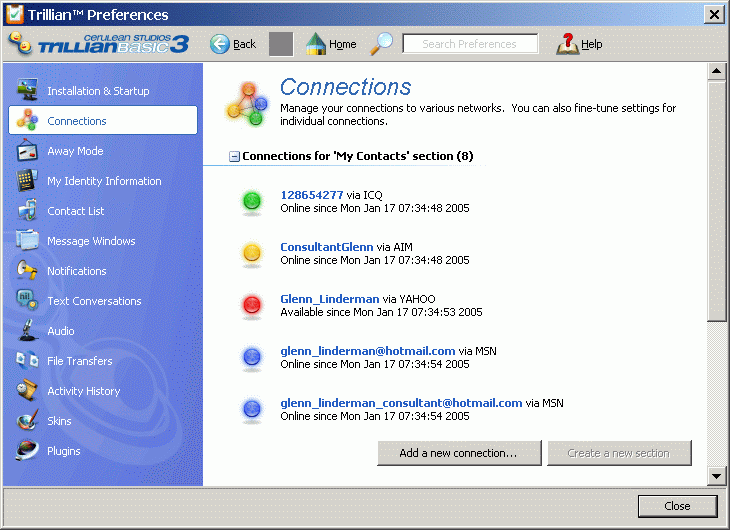Open the Plugins sidebar icon

click(27, 451)
